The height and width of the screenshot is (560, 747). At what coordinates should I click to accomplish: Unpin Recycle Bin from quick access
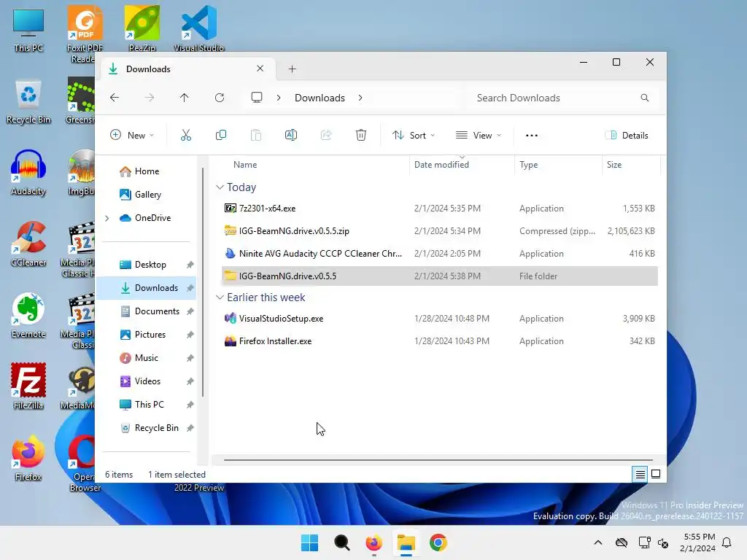coord(190,428)
